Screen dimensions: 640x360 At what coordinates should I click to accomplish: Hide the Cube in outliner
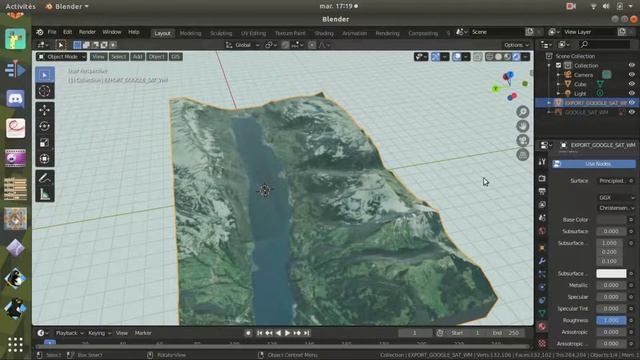click(631, 84)
